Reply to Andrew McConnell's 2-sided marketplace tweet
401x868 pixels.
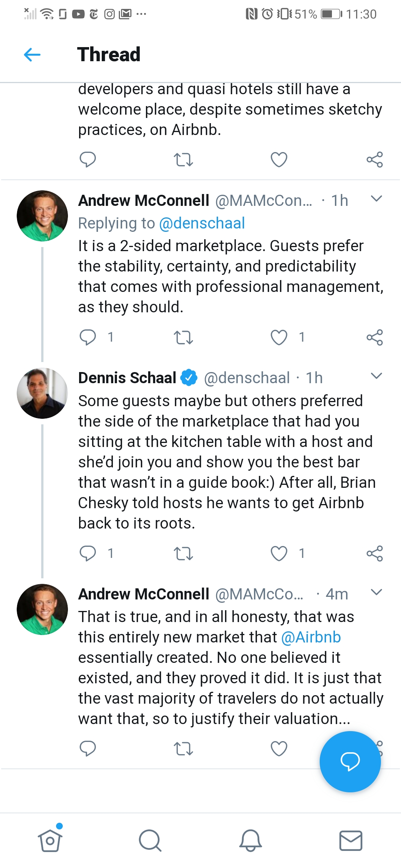88,337
